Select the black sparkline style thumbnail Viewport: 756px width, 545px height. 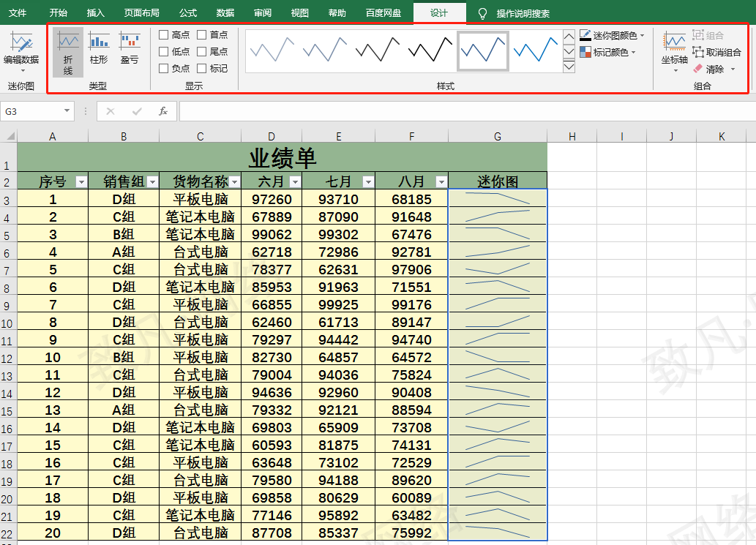coord(430,49)
